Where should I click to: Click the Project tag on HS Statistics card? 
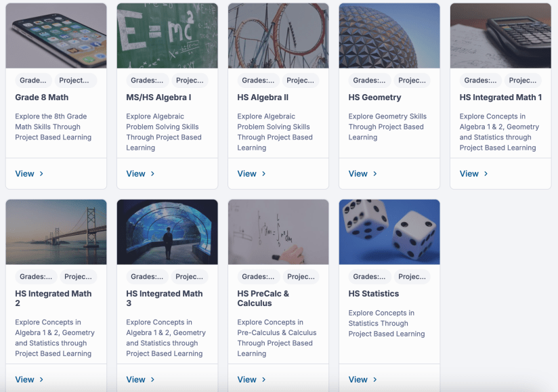pyautogui.click(x=412, y=277)
